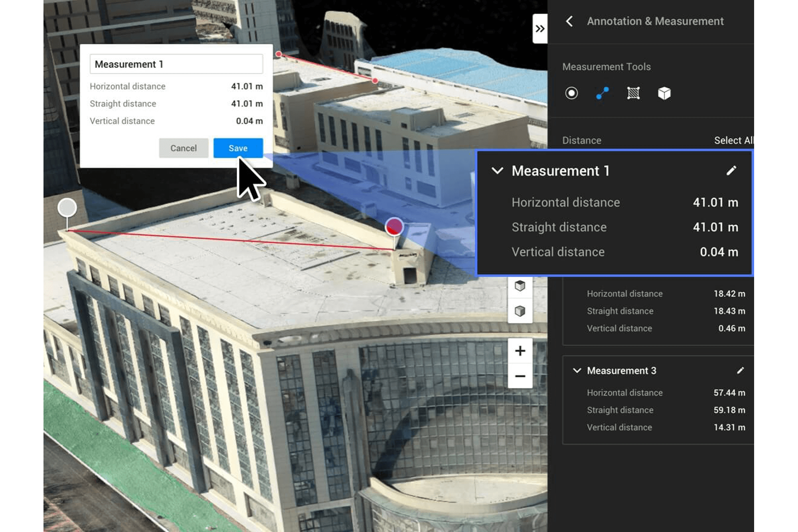Select the area measurement tool
The width and height of the screenshot is (798, 532).
pyautogui.click(x=633, y=93)
